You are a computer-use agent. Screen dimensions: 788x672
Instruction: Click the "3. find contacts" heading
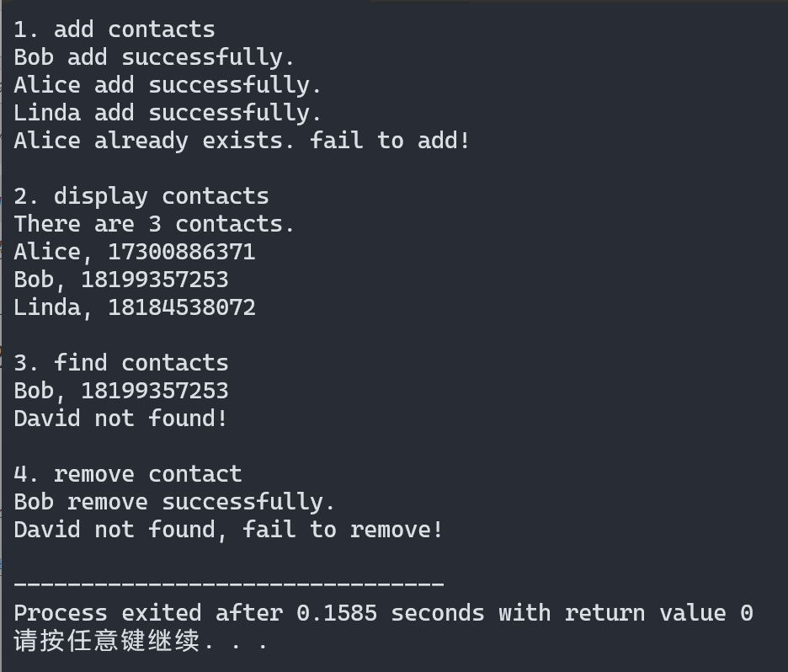click(120, 363)
